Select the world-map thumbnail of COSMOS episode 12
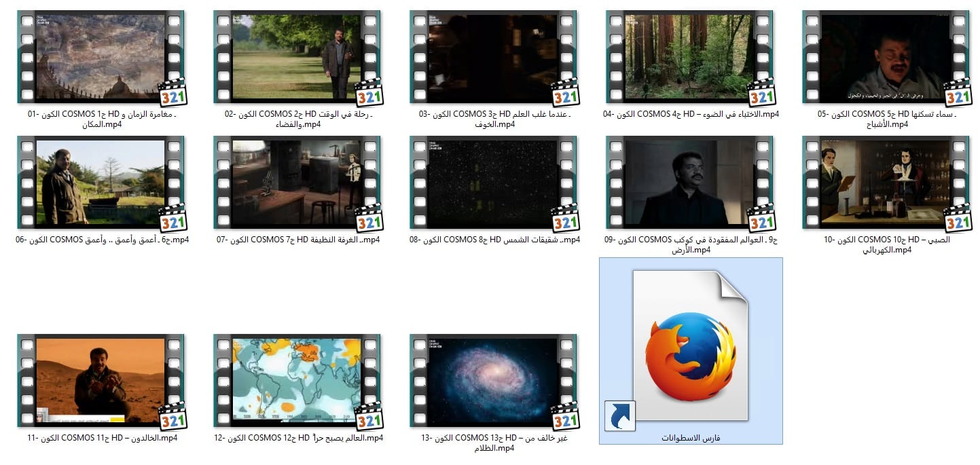980x465 pixels. tap(298, 382)
